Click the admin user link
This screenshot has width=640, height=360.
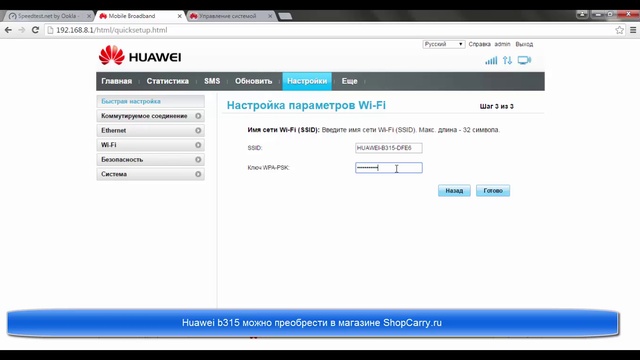click(x=502, y=44)
